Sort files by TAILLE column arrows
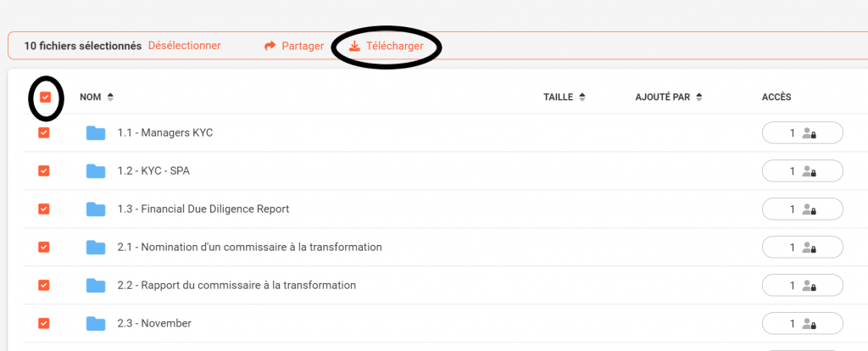Viewport: 868px width, 351px height. coord(582,97)
